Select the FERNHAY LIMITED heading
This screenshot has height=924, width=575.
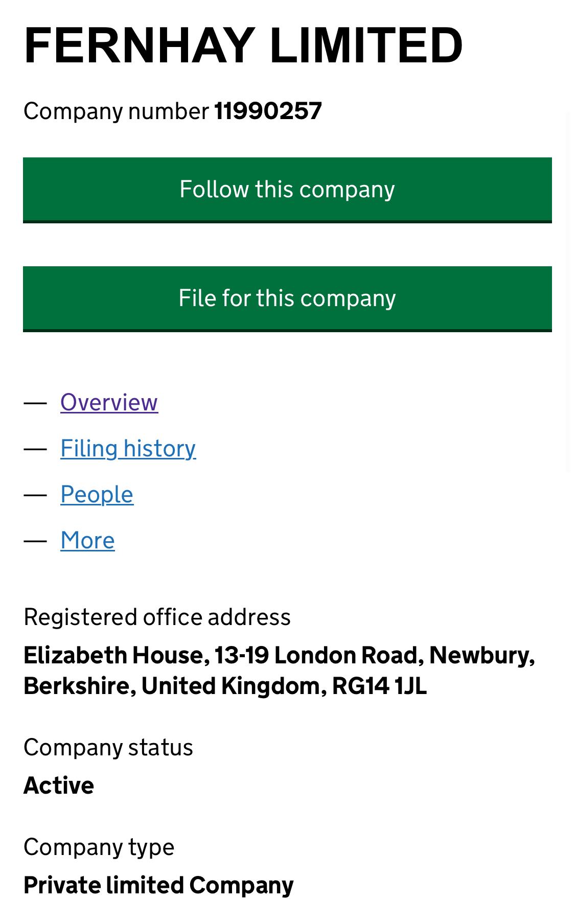(243, 45)
